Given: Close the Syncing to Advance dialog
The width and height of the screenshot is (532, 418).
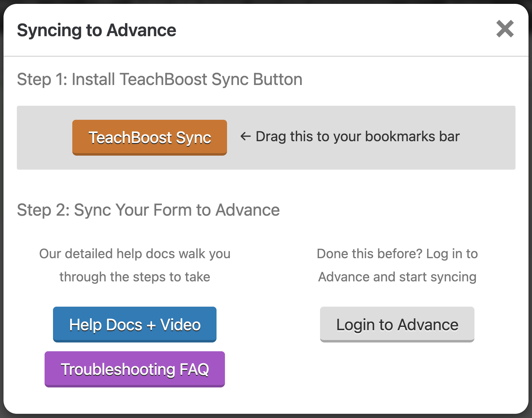Looking at the screenshot, I should coord(505,29).
